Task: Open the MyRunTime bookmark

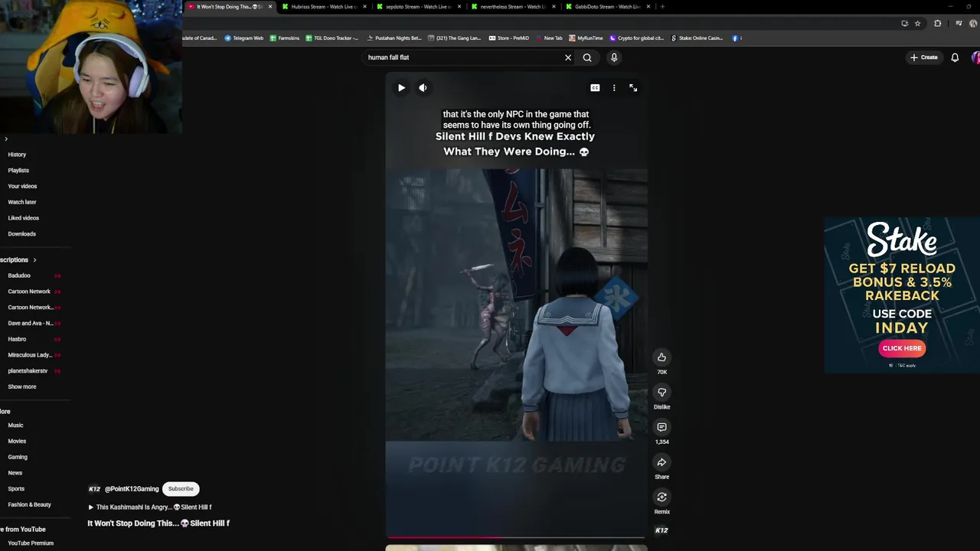Action: point(586,38)
